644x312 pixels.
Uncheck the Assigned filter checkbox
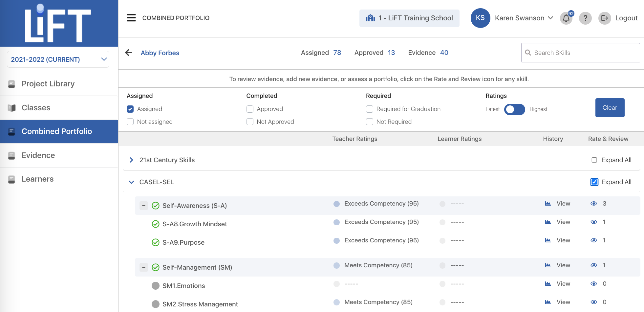130,109
